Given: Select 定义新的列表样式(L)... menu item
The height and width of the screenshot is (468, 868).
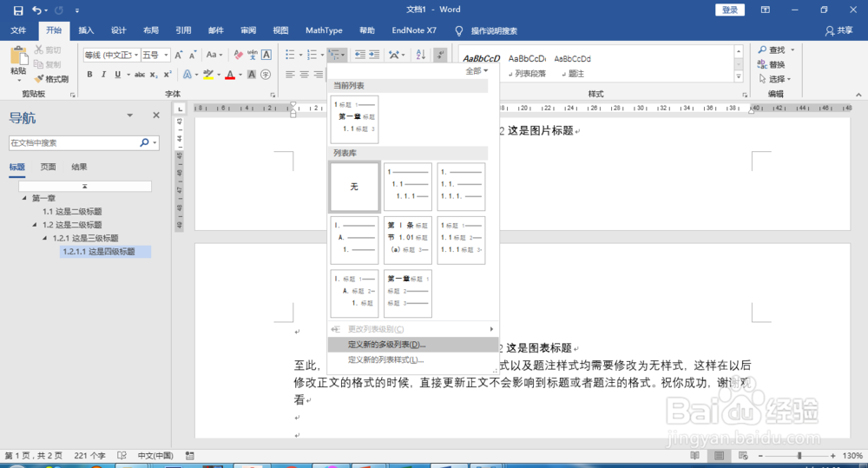Looking at the screenshot, I should [x=413, y=360].
